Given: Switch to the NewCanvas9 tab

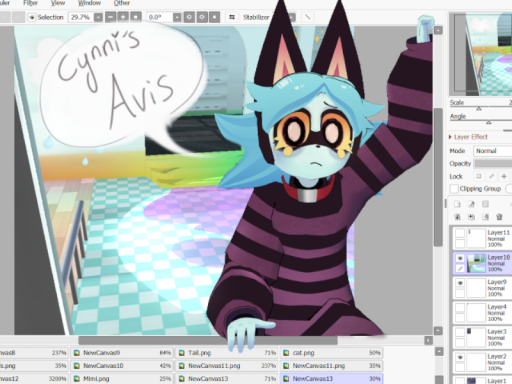Looking at the screenshot, I should coord(121,353).
